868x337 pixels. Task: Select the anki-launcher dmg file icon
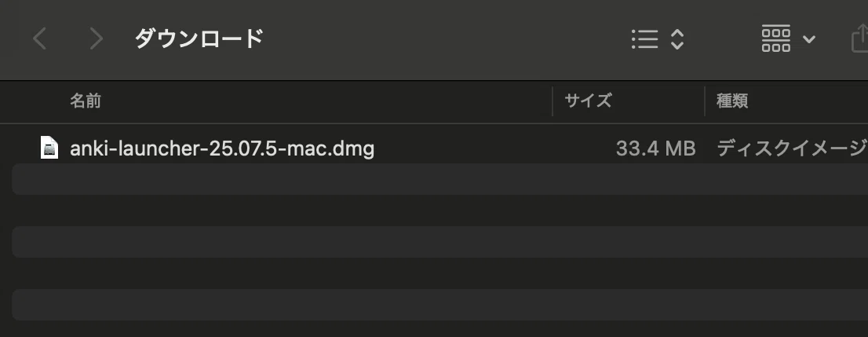[49, 148]
